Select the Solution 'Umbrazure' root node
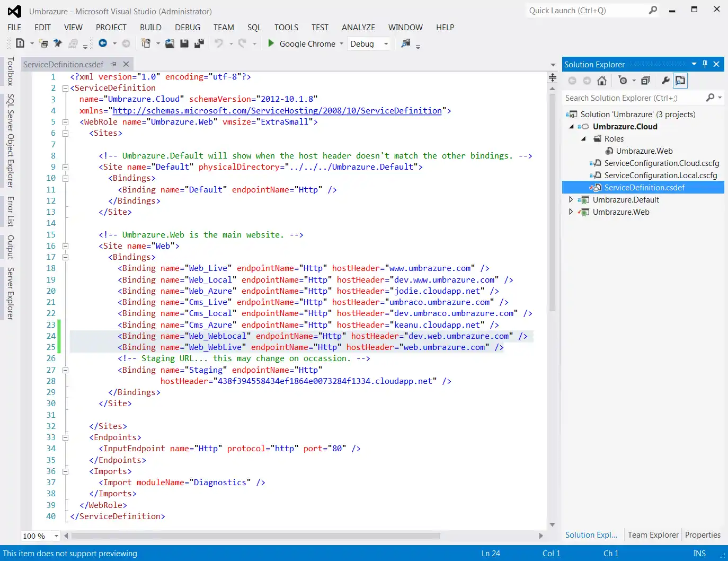 (x=637, y=115)
